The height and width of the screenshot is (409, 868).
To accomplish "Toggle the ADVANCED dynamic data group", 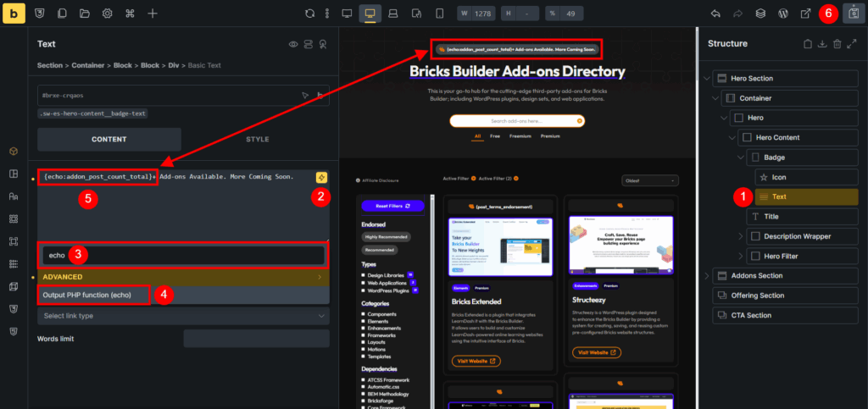I will [x=183, y=277].
